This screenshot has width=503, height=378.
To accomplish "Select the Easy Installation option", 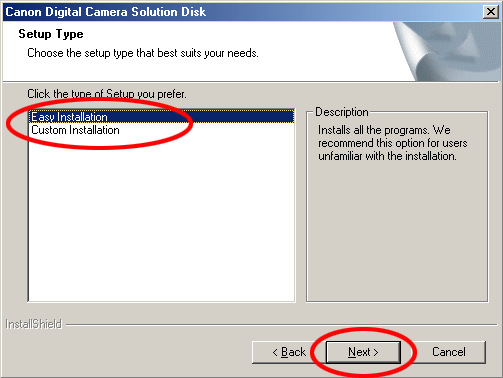I will click(x=161, y=117).
